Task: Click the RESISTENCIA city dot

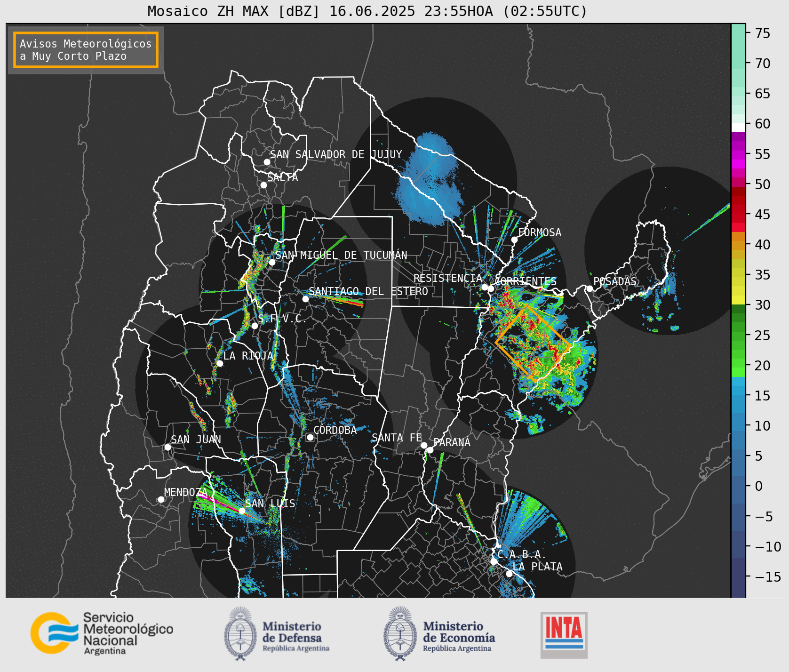Action: tap(485, 287)
